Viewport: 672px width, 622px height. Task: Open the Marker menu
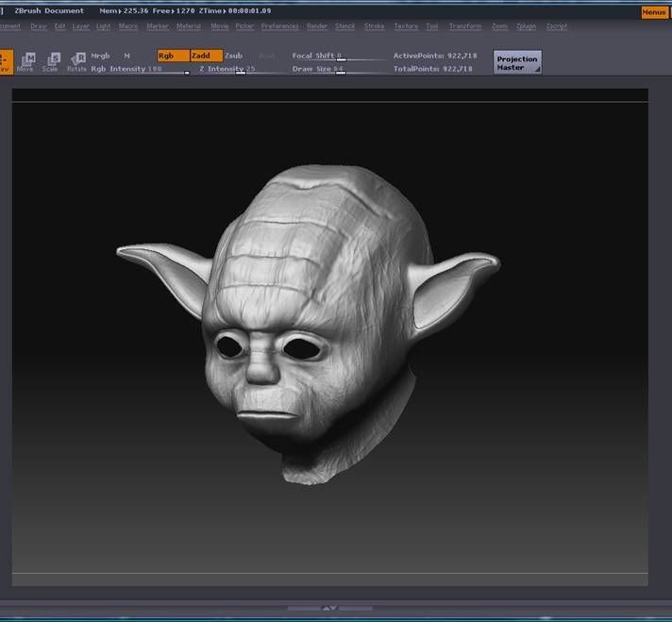click(158, 26)
